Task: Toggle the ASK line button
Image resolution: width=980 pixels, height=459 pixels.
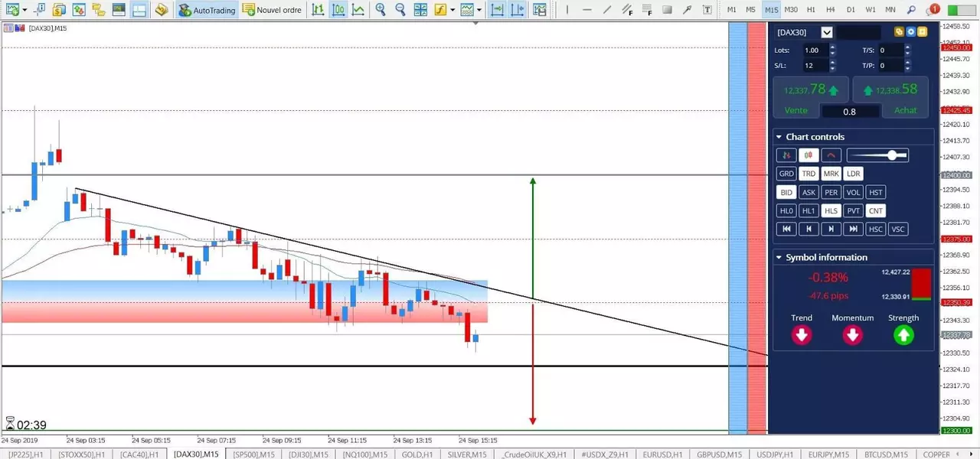Action: click(x=808, y=192)
